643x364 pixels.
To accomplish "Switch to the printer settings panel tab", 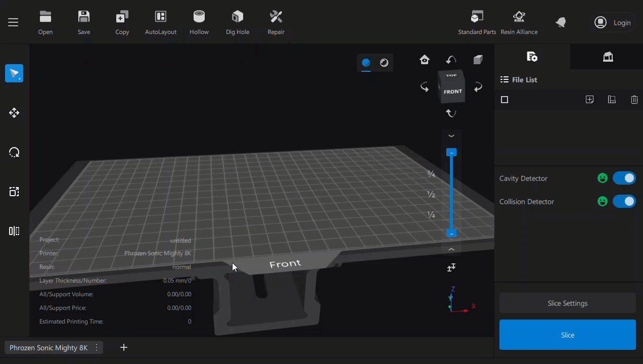I will 608,57.
